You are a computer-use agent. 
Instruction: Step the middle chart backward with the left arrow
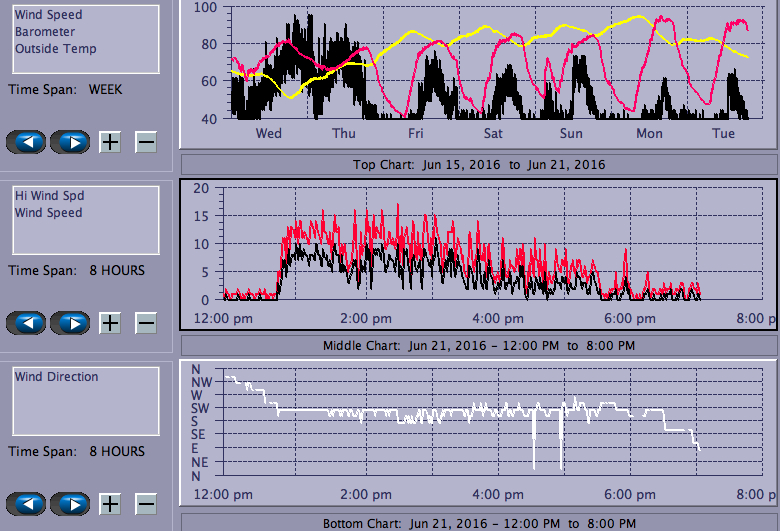point(26,323)
